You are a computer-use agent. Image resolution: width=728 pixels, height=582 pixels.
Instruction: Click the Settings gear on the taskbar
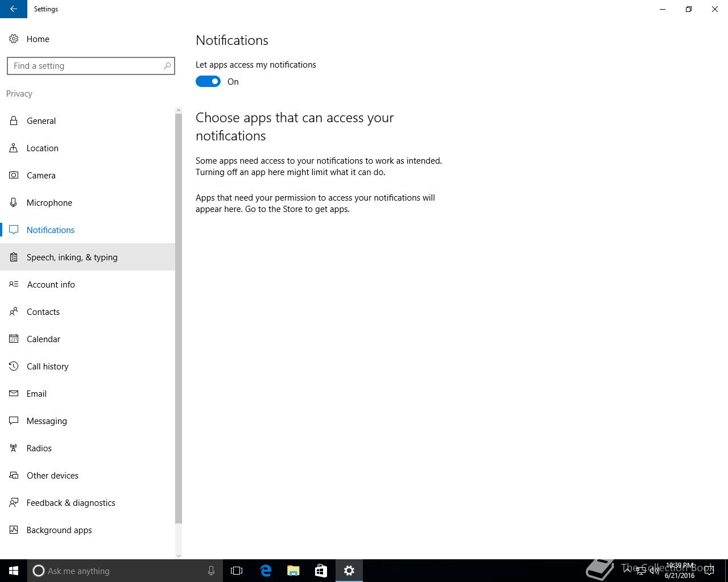click(x=349, y=571)
